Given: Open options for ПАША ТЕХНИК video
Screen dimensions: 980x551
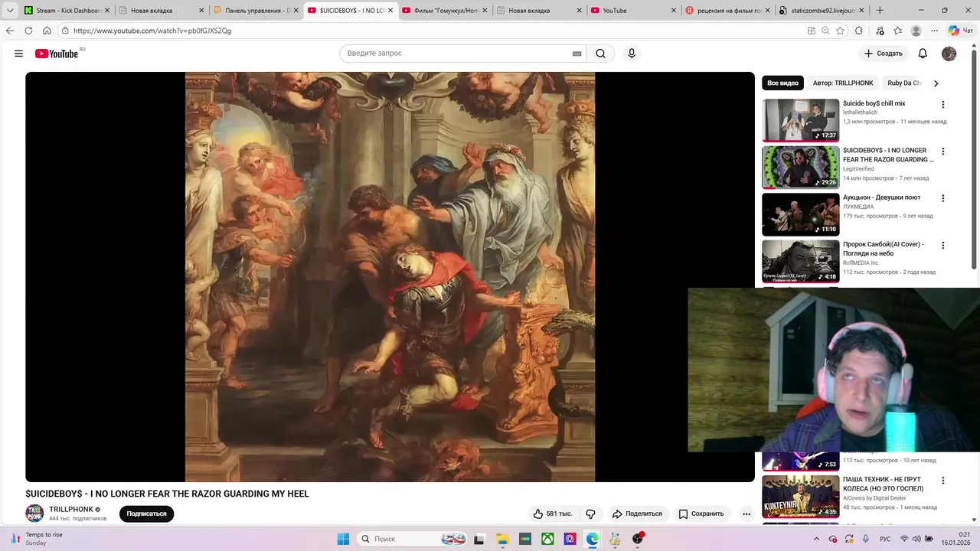Looking at the screenshot, I should pyautogui.click(x=942, y=481).
